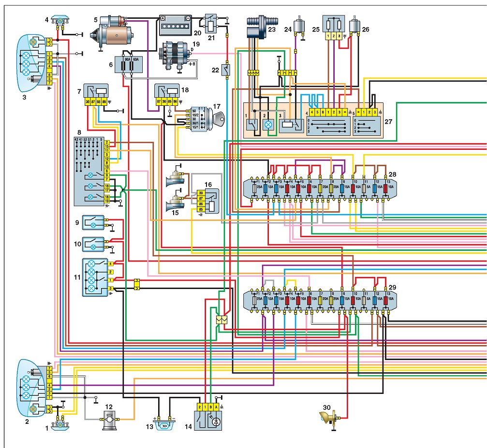
Task: Click the motor drawing numbered 26
Action: point(354,26)
